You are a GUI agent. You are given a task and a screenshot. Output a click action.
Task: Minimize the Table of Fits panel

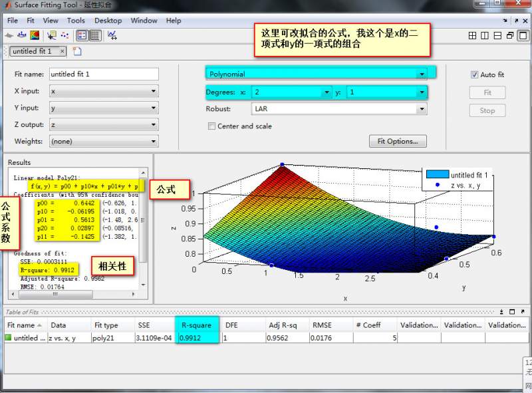click(501, 312)
